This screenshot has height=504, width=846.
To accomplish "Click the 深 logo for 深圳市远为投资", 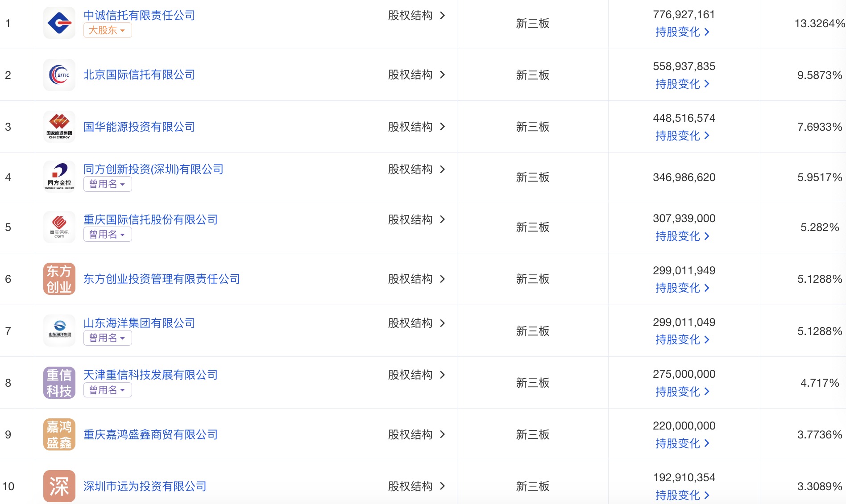I will coord(59,486).
